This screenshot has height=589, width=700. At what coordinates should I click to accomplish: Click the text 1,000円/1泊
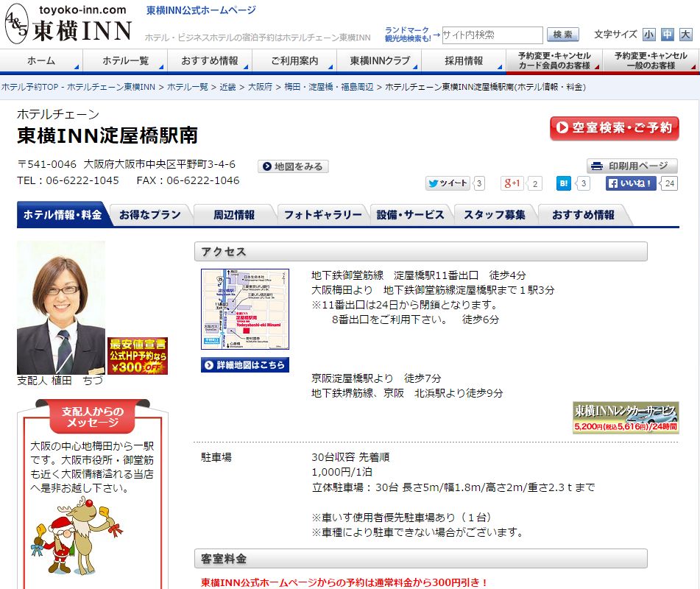point(342,472)
